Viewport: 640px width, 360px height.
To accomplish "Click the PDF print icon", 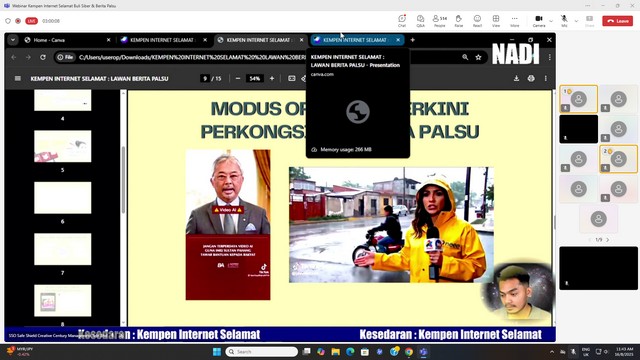I will coord(531,78).
